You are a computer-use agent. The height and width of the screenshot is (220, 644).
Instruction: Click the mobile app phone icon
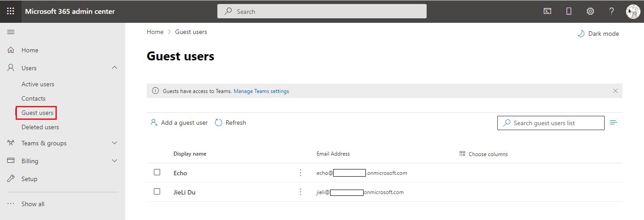coord(569,11)
